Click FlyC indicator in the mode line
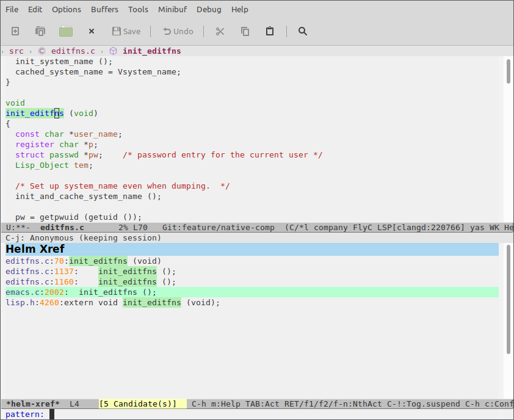This screenshot has height=420, width=514. coord(362,228)
